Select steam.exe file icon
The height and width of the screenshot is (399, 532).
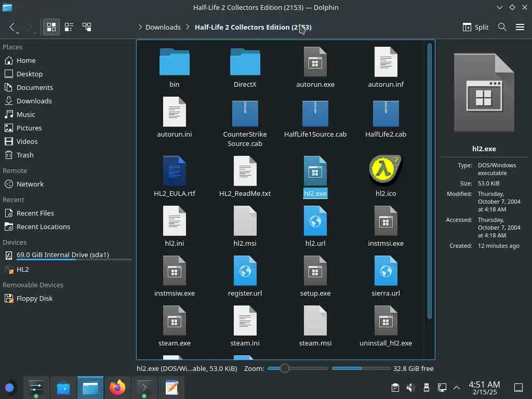[175, 321]
